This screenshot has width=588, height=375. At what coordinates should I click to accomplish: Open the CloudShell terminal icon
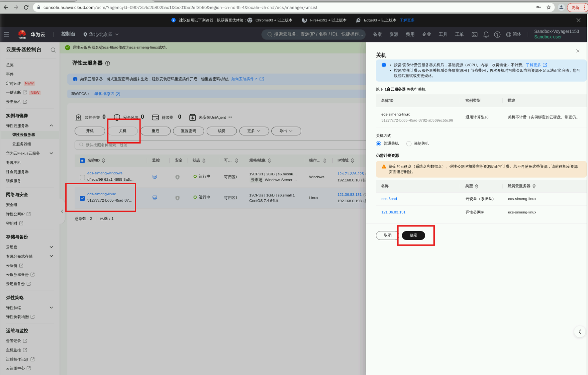coord(474,34)
